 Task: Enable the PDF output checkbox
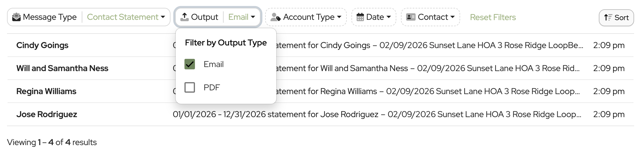click(x=190, y=87)
